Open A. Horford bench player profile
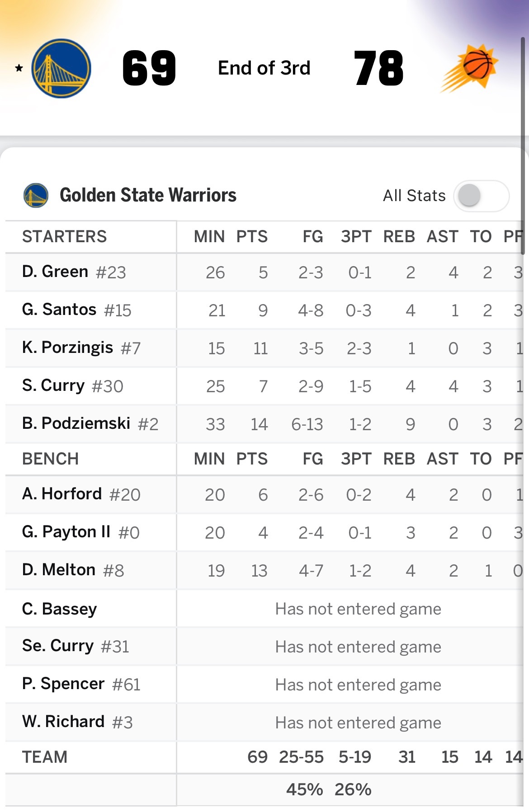This screenshot has width=529, height=812. [62, 494]
